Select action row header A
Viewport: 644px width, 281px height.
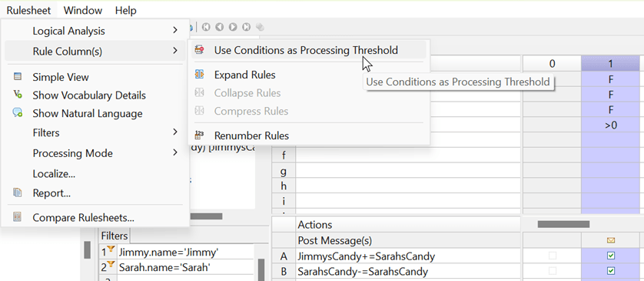[x=284, y=256]
